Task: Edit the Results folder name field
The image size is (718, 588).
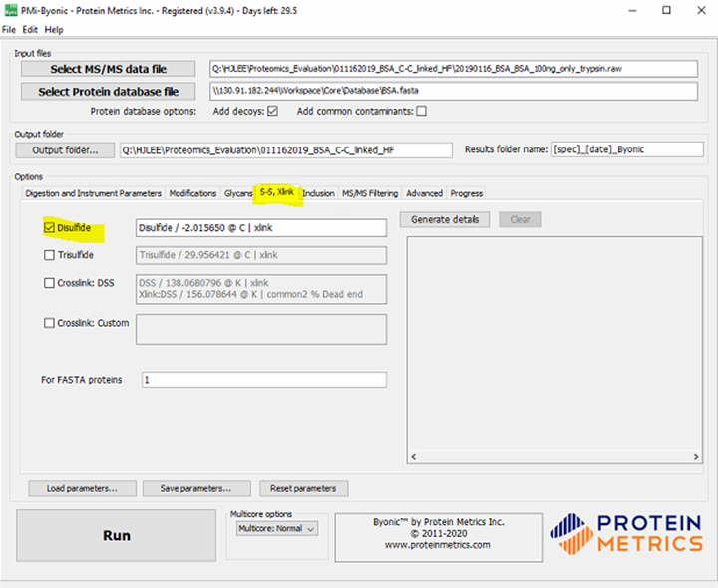Action: coord(627,149)
